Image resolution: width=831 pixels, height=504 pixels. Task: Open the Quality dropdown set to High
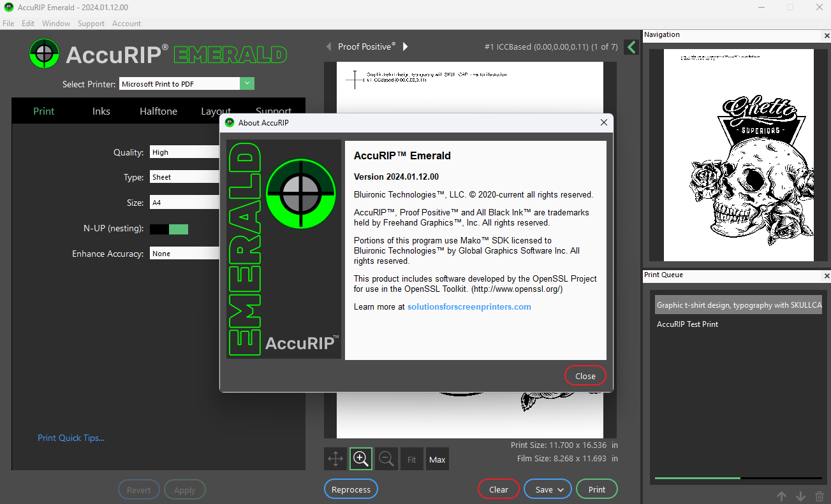185,152
